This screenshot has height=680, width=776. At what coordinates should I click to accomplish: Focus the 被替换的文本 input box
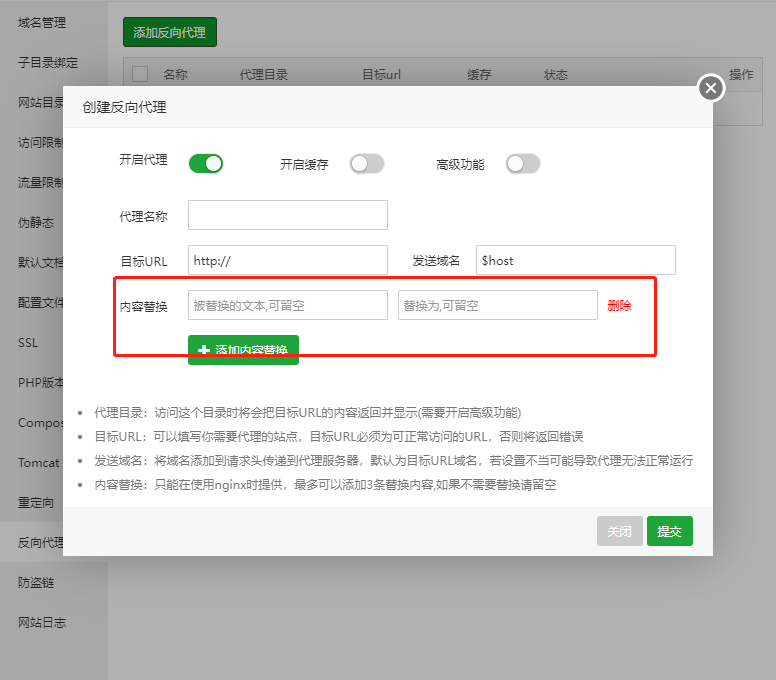tap(287, 305)
